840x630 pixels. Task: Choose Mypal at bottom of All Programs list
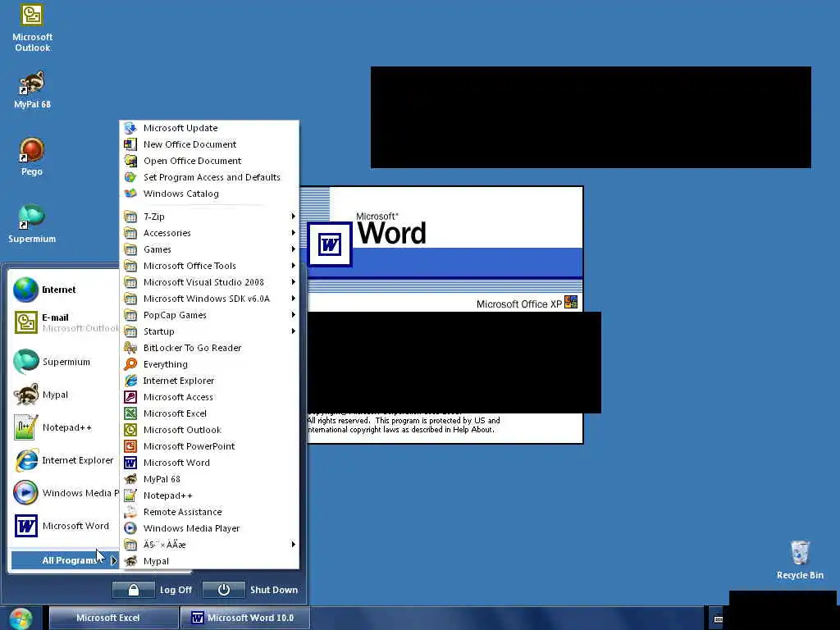point(209,561)
